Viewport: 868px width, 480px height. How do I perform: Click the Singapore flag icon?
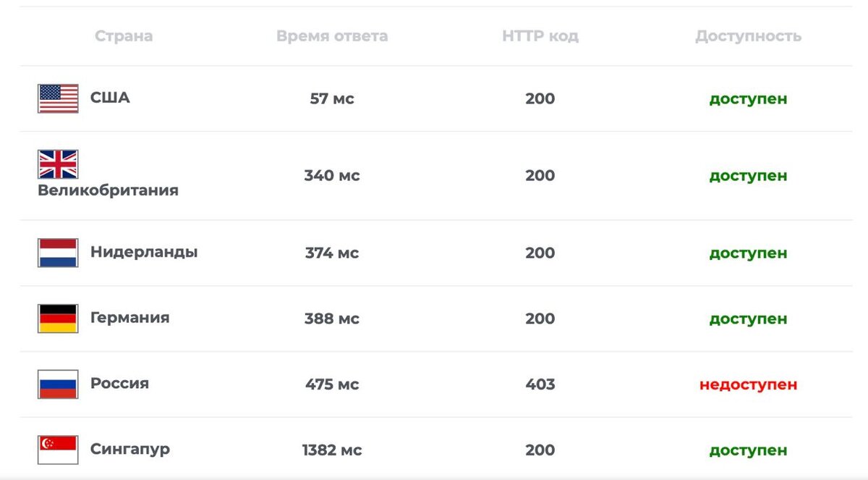[58, 450]
